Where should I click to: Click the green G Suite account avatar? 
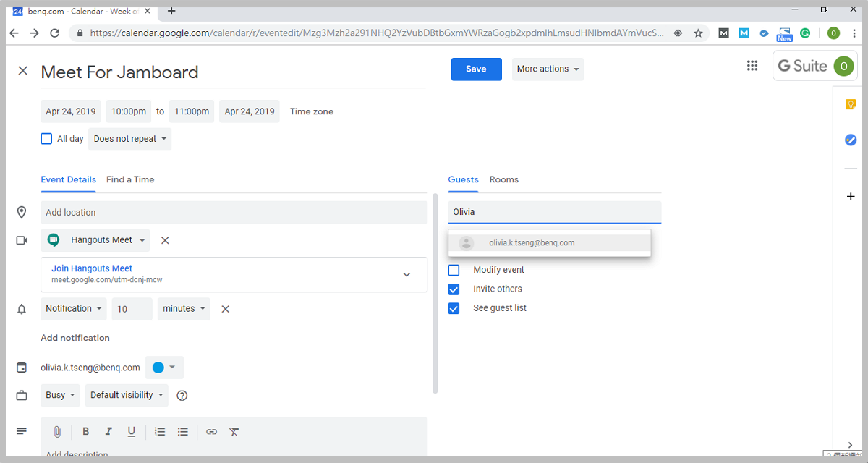pyautogui.click(x=843, y=66)
